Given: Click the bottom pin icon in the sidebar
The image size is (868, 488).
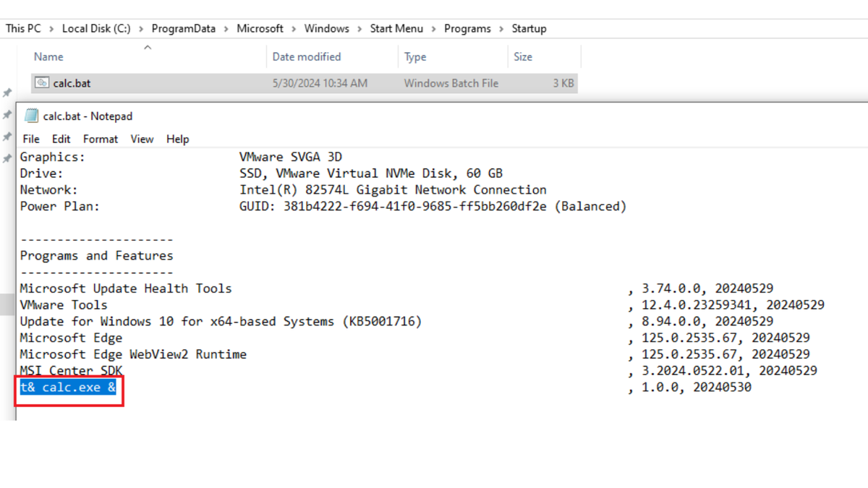Looking at the screenshot, I should coord(7,158).
